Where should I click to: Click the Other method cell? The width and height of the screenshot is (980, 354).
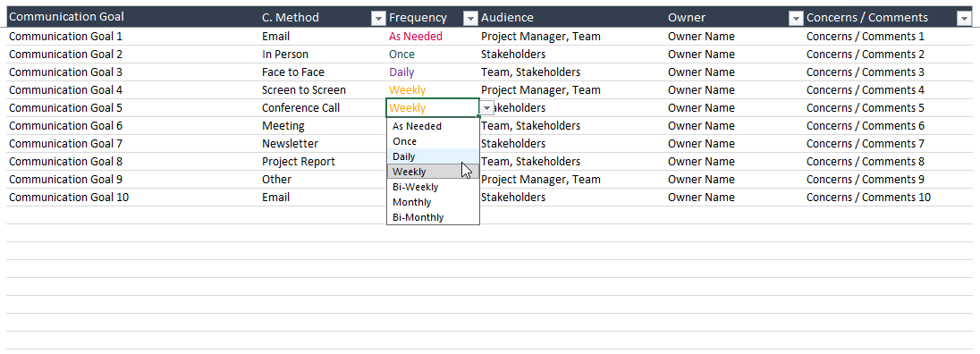click(x=323, y=180)
